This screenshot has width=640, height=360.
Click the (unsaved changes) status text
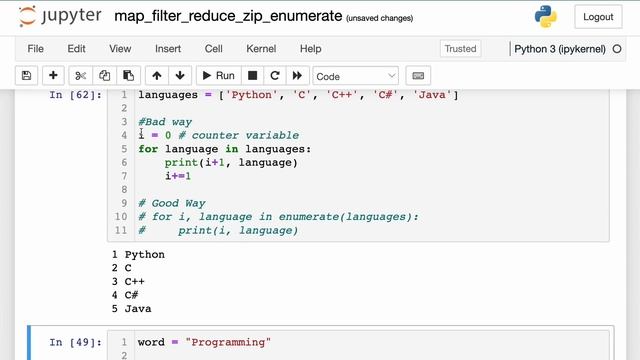(380, 18)
